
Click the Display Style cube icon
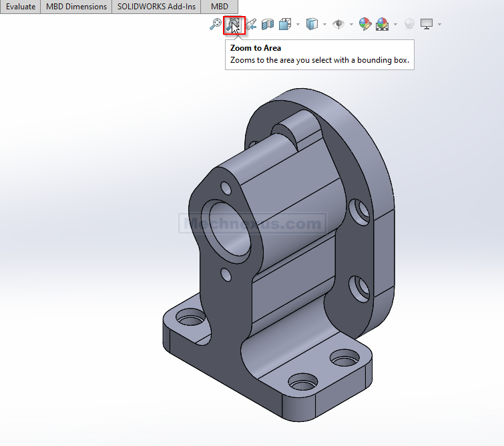(312, 25)
